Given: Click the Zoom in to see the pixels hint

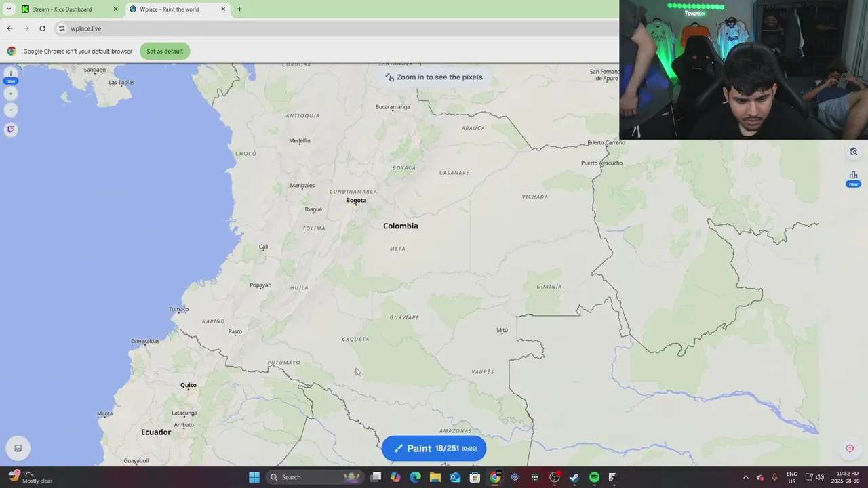Looking at the screenshot, I should coord(434,77).
